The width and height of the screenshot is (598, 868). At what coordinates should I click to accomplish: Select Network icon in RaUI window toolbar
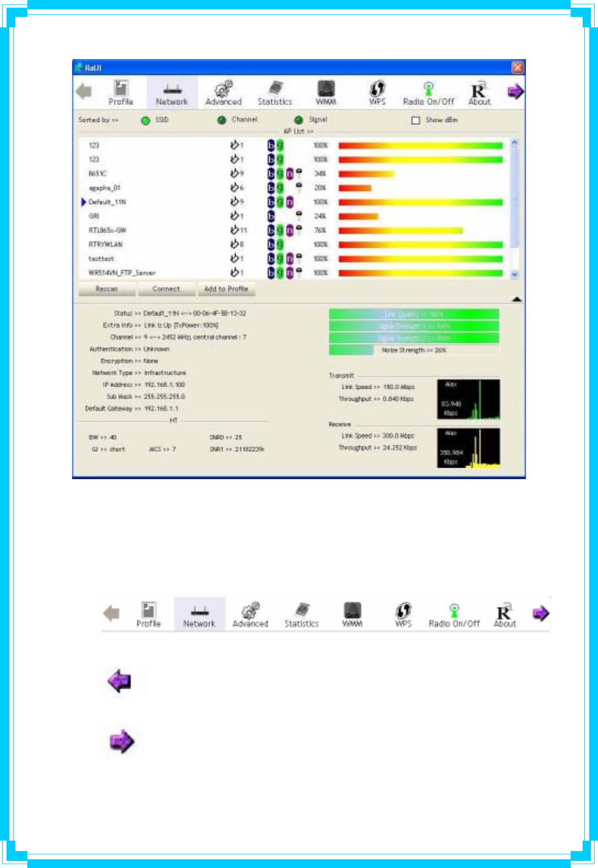click(172, 92)
